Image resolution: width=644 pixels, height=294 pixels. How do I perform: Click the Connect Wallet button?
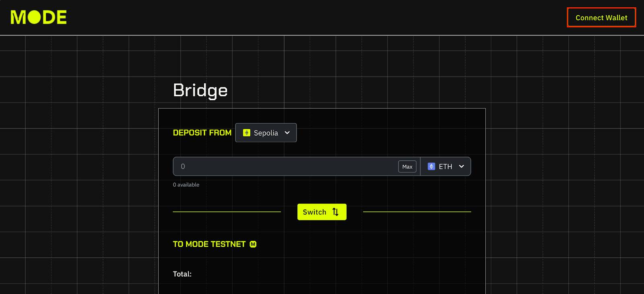click(x=601, y=18)
